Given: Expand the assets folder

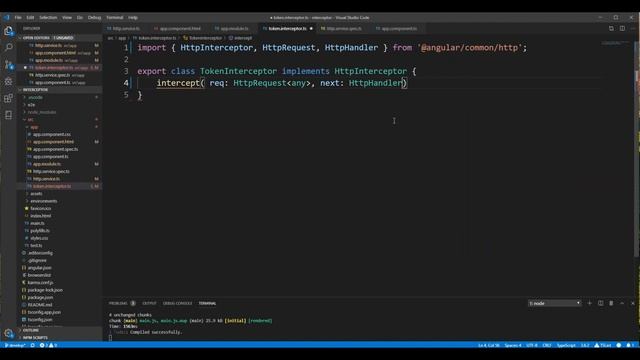Looking at the screenshot, I should 36,193.
